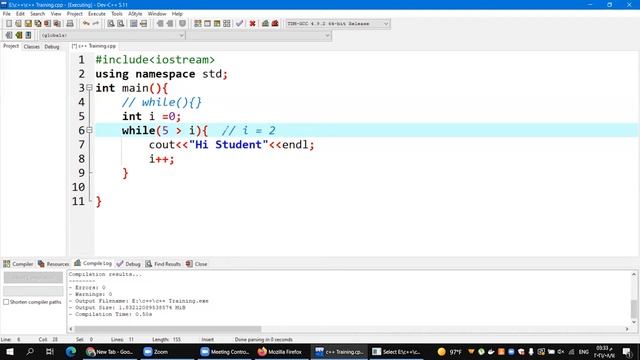640x360 pixels.
Task: Switch to the Classes sidebar tab
Action: pos(31,47)
